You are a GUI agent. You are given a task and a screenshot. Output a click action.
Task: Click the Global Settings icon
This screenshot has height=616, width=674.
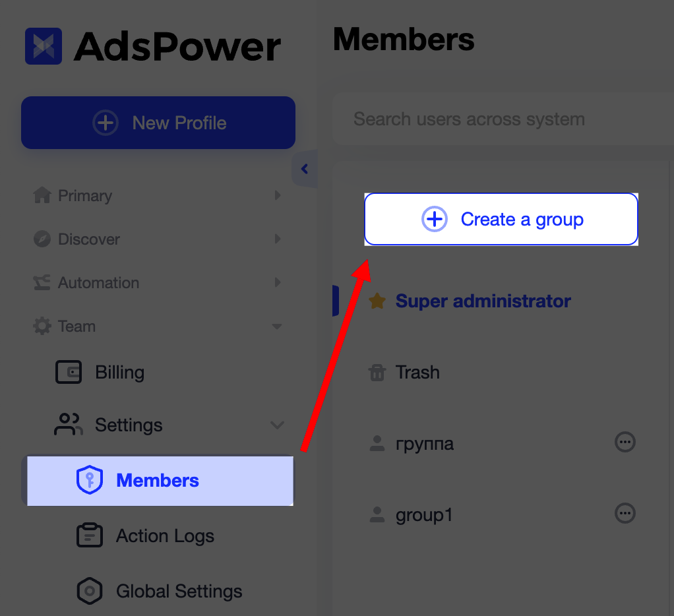89,591
